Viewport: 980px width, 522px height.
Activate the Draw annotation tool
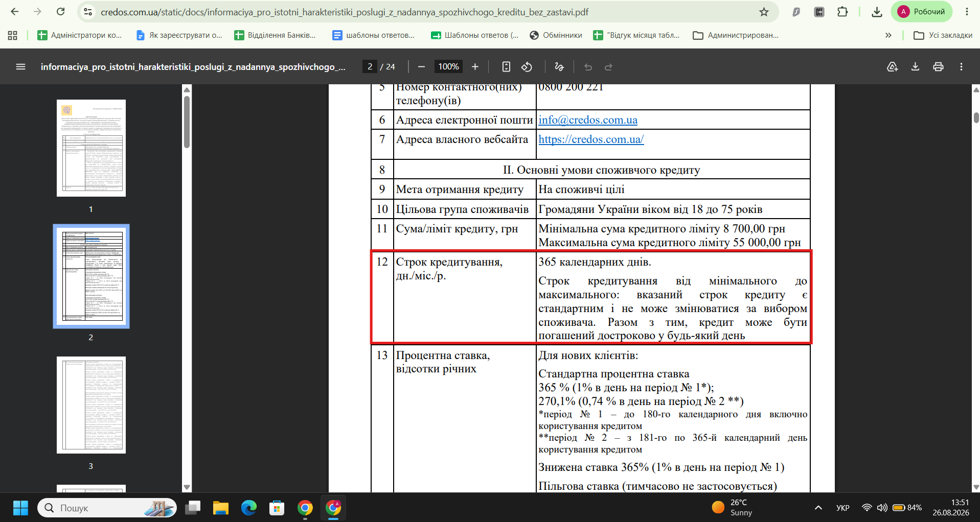(x=559, y=66)
